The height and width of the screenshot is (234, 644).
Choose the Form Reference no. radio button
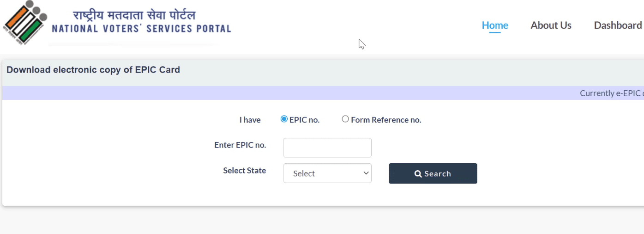pos(345,119)
